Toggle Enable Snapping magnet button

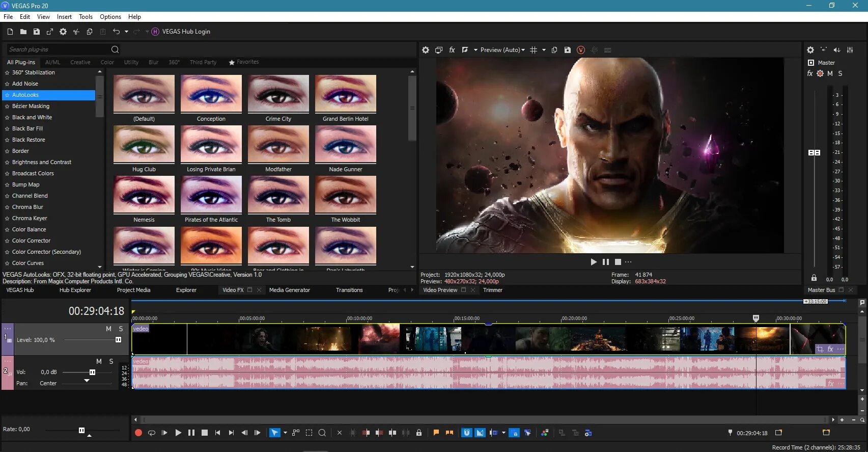[x=466, y=433]
